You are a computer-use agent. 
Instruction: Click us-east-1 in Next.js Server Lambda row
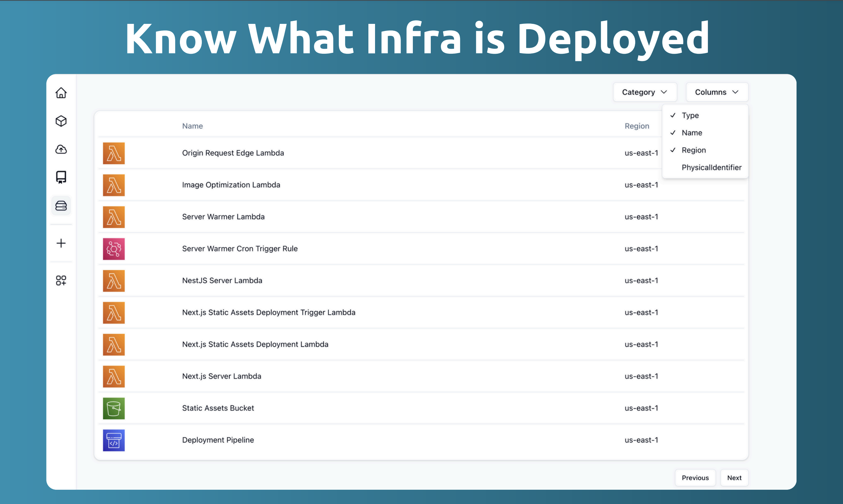pos(642,377)
